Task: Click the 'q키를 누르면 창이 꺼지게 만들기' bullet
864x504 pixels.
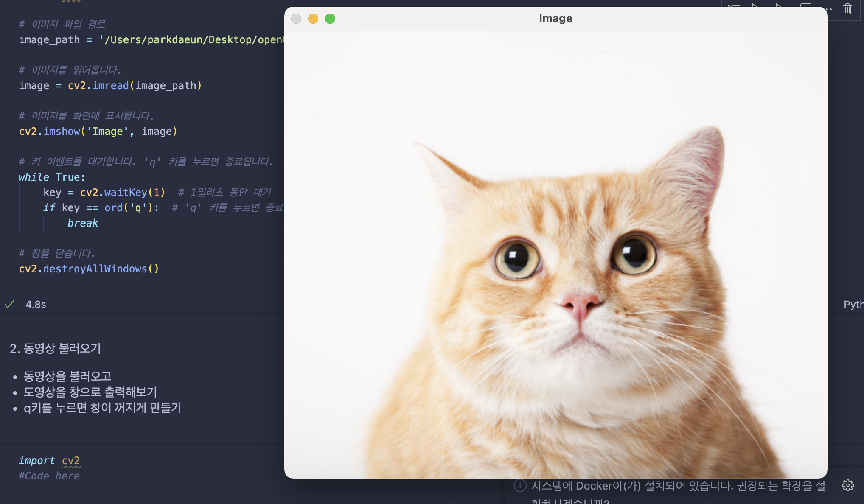Action: [102, 408]
